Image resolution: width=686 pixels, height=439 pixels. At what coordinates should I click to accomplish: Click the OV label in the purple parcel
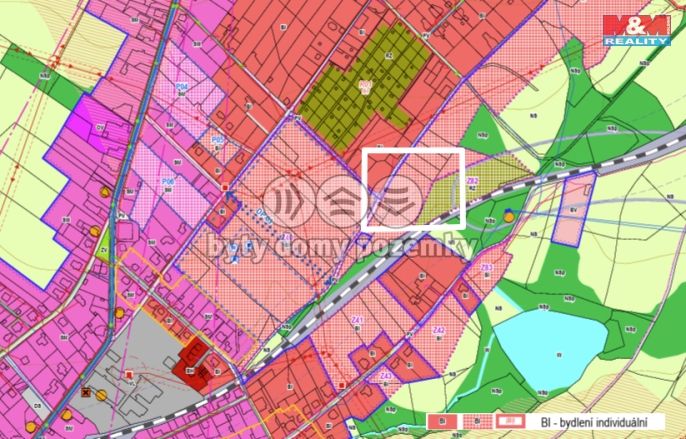(98, 127)
